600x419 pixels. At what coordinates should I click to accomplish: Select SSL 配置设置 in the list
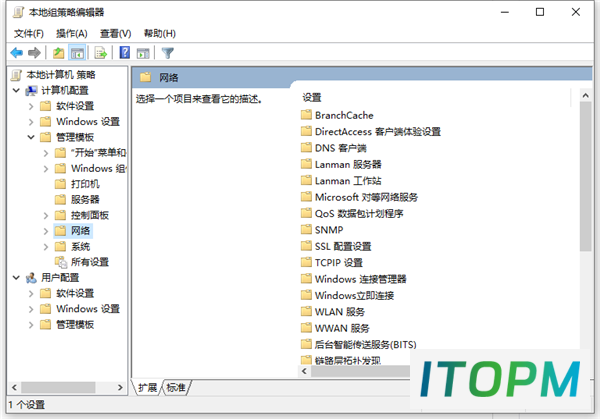[x=343, y=246]
